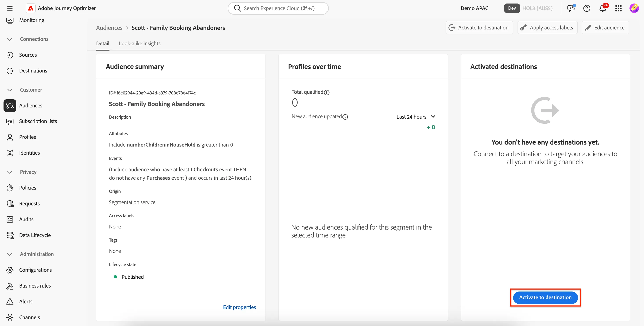Click the blue Activate to destination button
The height and width of the screenshot is (326, 644).
pos(545,297)
